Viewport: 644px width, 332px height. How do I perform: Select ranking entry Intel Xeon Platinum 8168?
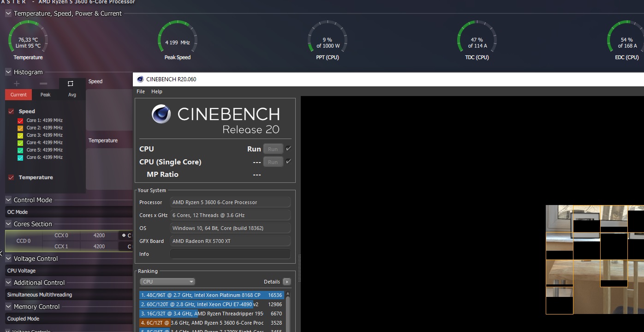pos(211,295)
